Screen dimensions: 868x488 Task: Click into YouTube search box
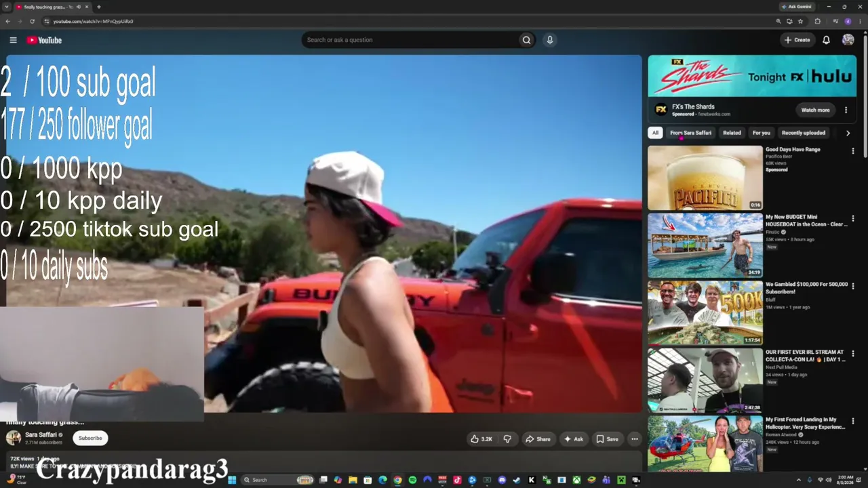coord(411,40)
